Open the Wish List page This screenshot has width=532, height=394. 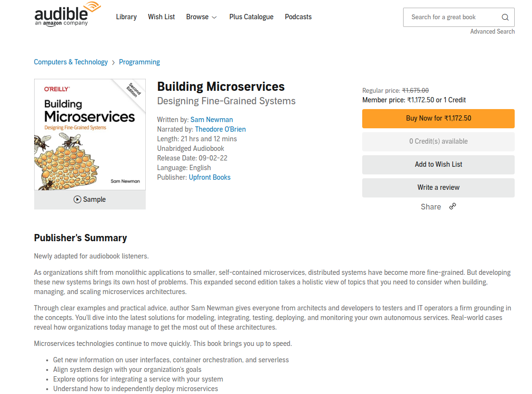(161, 17)
